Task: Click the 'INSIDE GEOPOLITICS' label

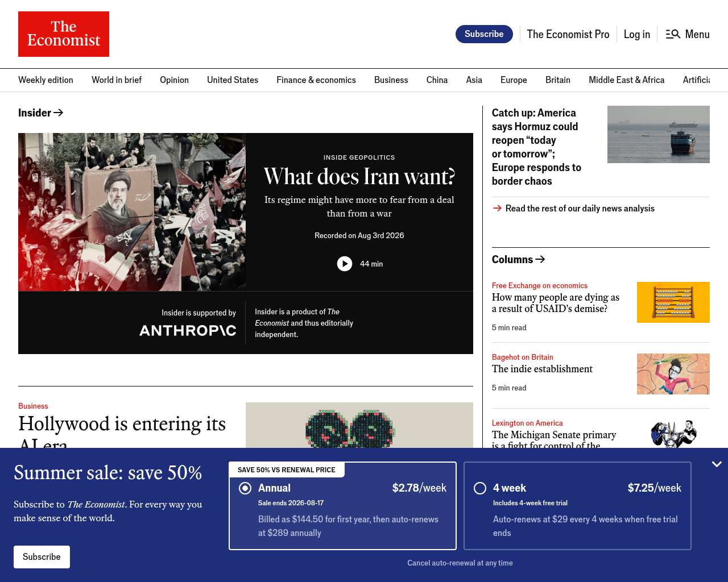Action: 359,157
